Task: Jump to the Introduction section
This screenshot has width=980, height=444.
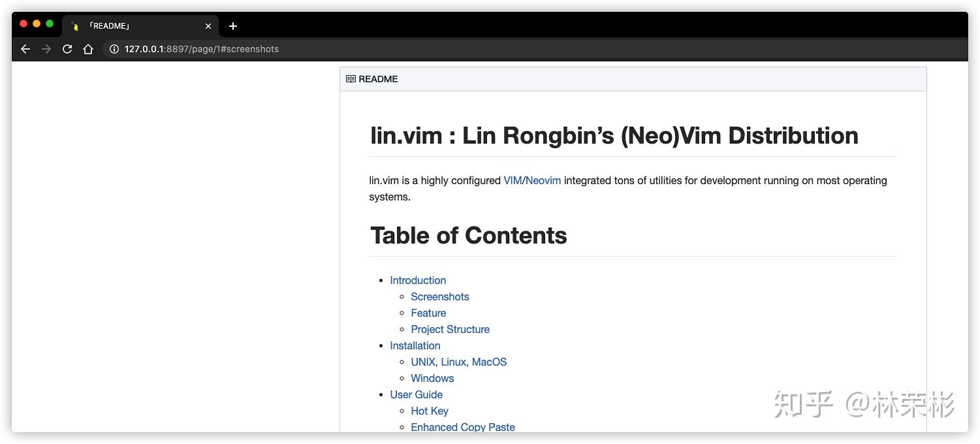Action: pos(418,280)
